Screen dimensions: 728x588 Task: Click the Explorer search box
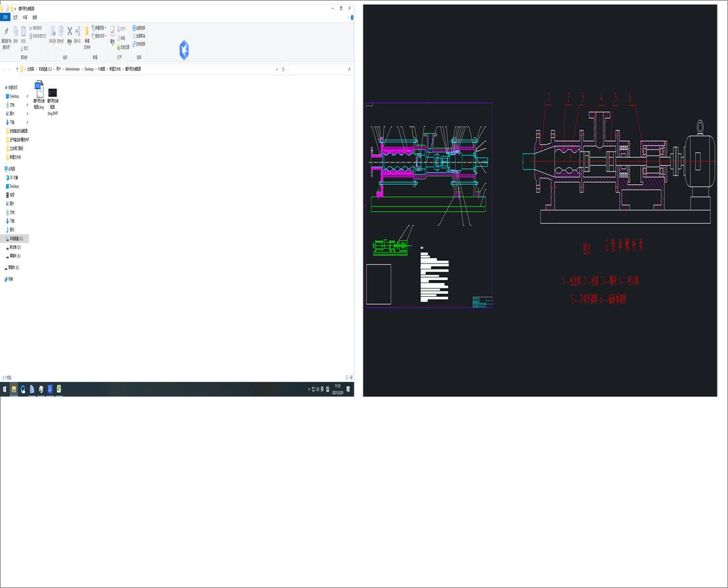(x=319, y=69)
